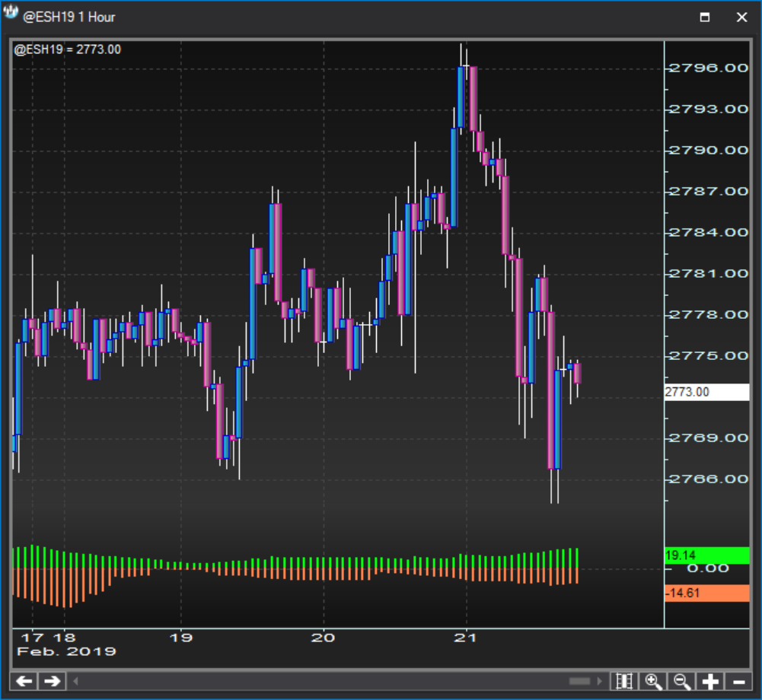Viewport: 762px width, 700px height.
Task: Click the scrollbar right arrow
Action: tap(599, 681)
